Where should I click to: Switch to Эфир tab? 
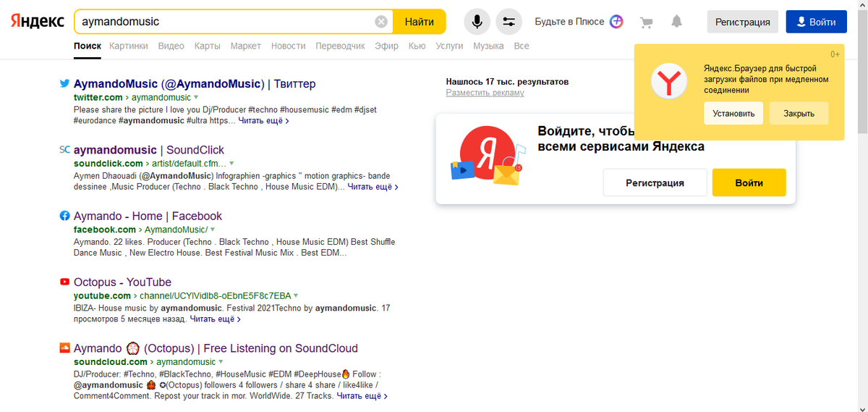tap(386, 46)
